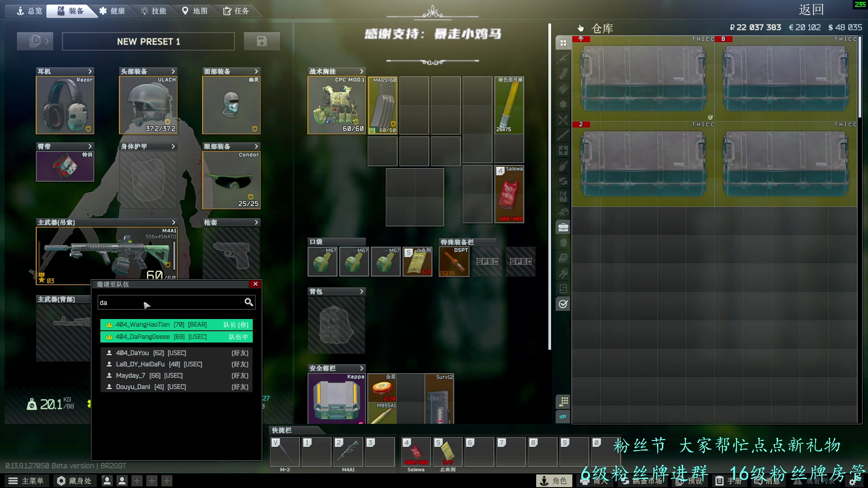Save the preset with floppy disk icon

262,41
